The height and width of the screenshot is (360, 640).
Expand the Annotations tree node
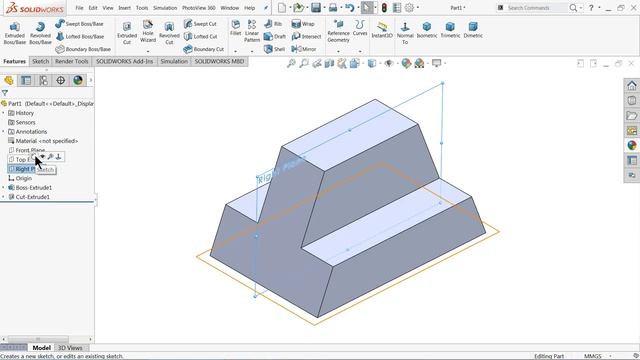3,132
